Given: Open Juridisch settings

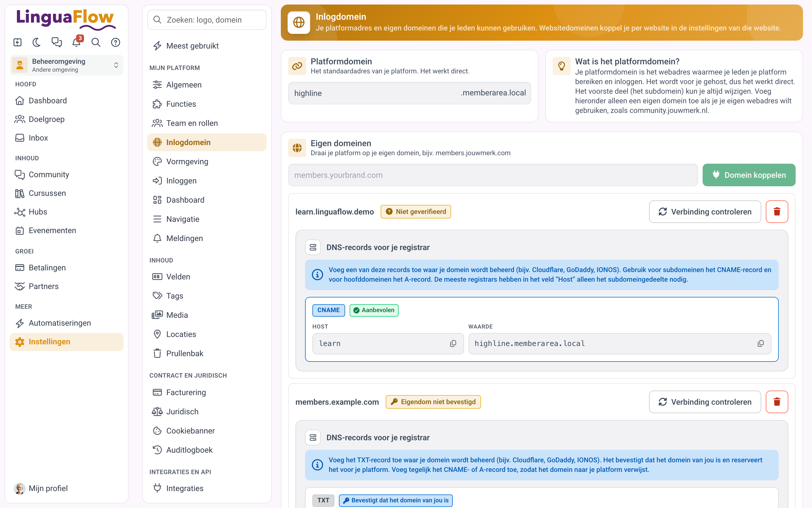Looking at the screenshot, I should click(x=207, y=411).
